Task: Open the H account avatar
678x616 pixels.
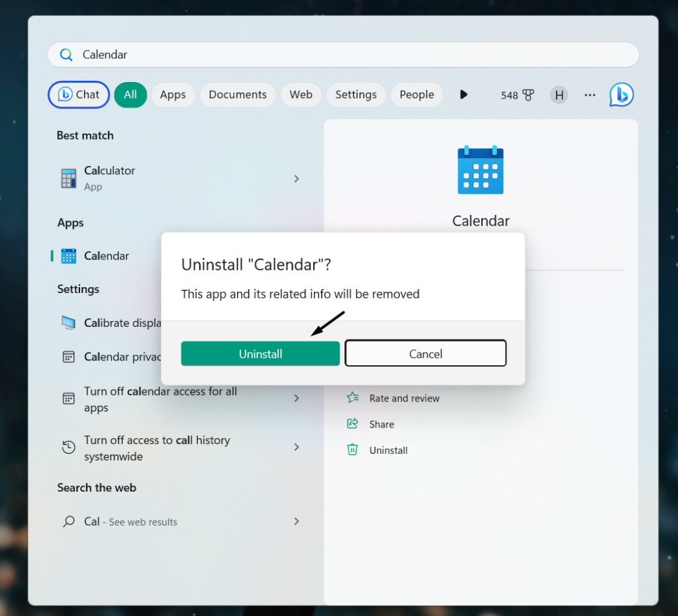Action: click(x=559, y=95)
